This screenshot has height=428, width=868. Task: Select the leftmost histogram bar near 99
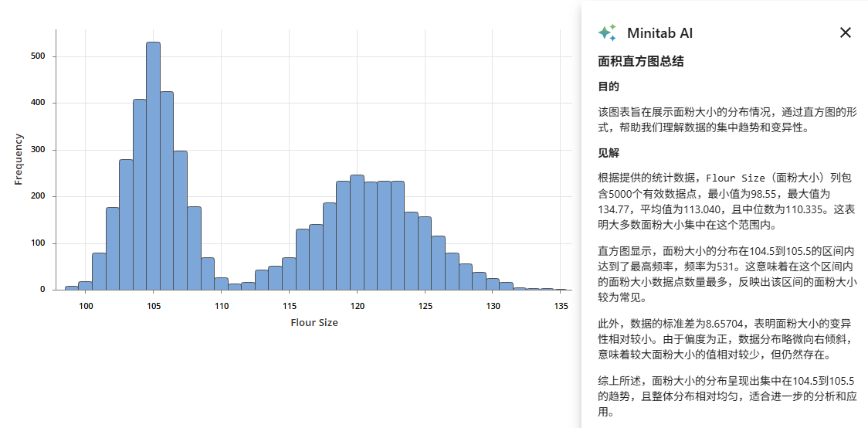point(72,287)
